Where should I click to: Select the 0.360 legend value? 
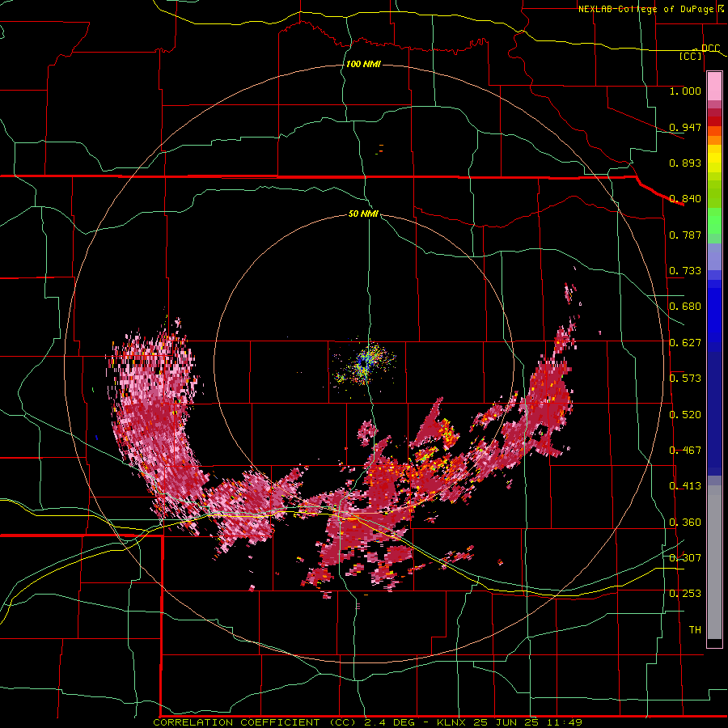pyautogui.click(x=685, y=523)
